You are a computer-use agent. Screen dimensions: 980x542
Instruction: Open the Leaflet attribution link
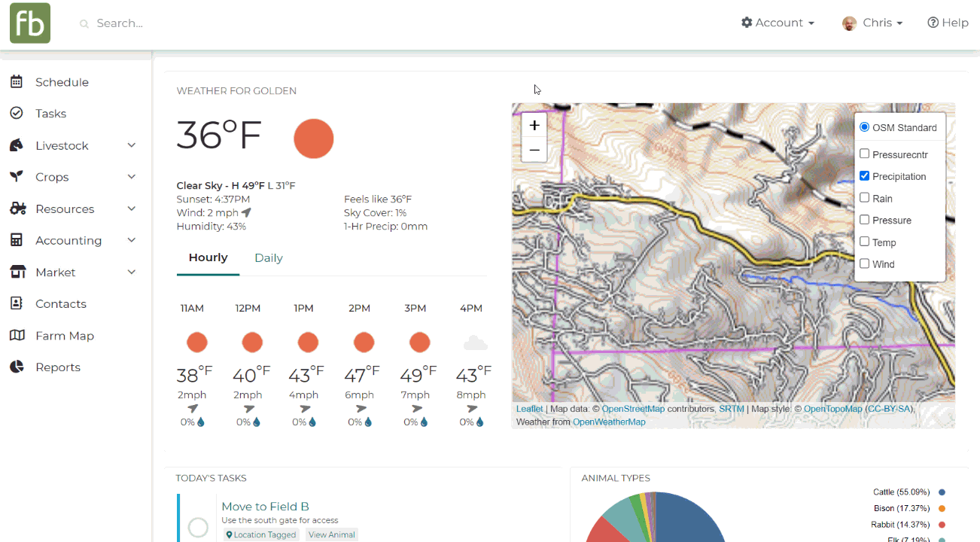(529, 409)
